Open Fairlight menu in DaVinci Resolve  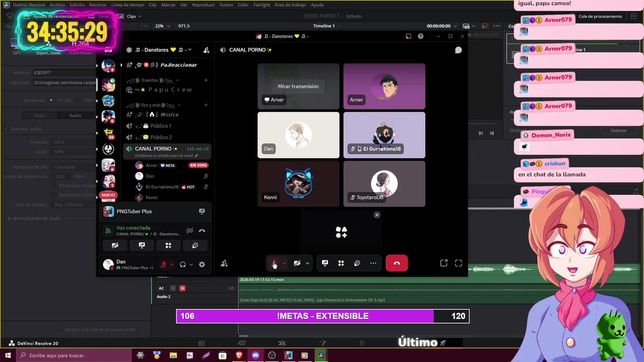pos(262,5)
